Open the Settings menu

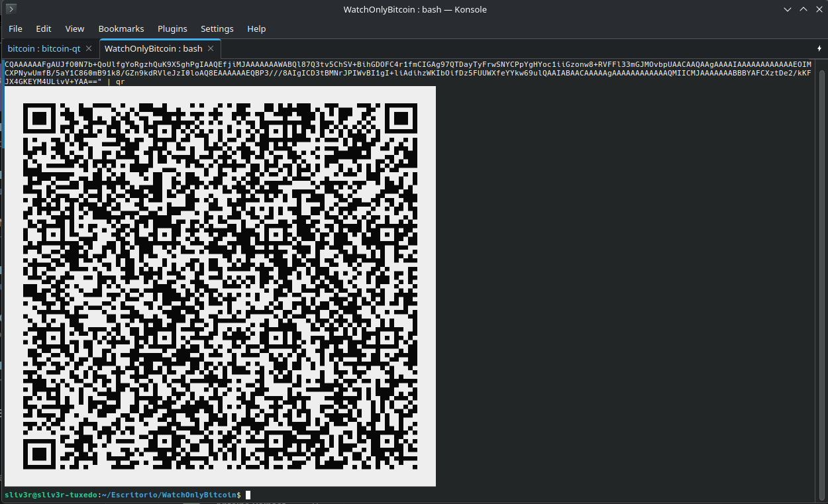(x=217, y=29)
